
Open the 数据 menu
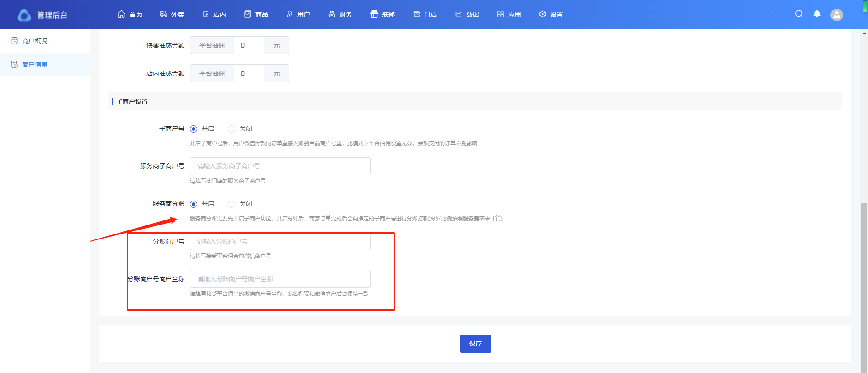(x=467, y=14)
